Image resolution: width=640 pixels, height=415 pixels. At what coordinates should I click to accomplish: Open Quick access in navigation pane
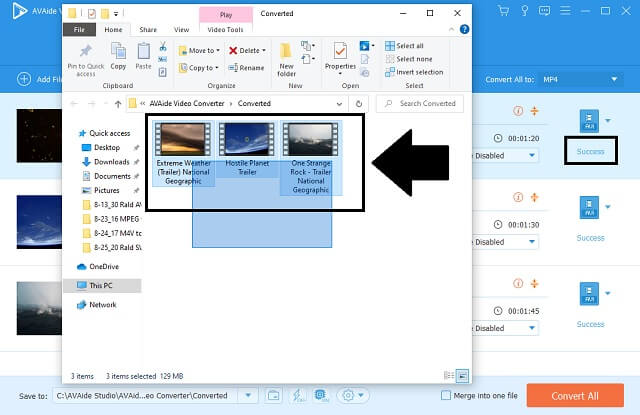[x=105, y=133]
